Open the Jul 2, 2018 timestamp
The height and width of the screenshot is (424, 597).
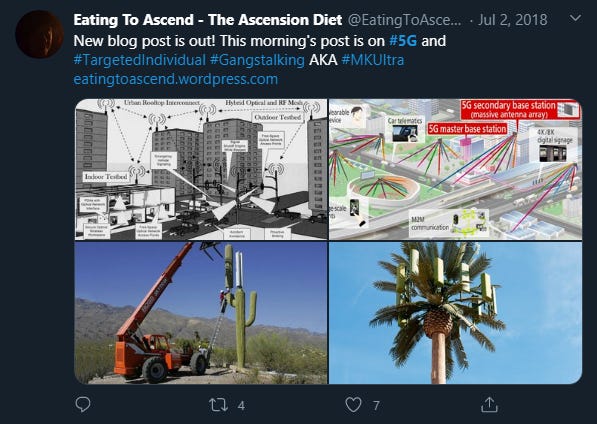[512, 20]
